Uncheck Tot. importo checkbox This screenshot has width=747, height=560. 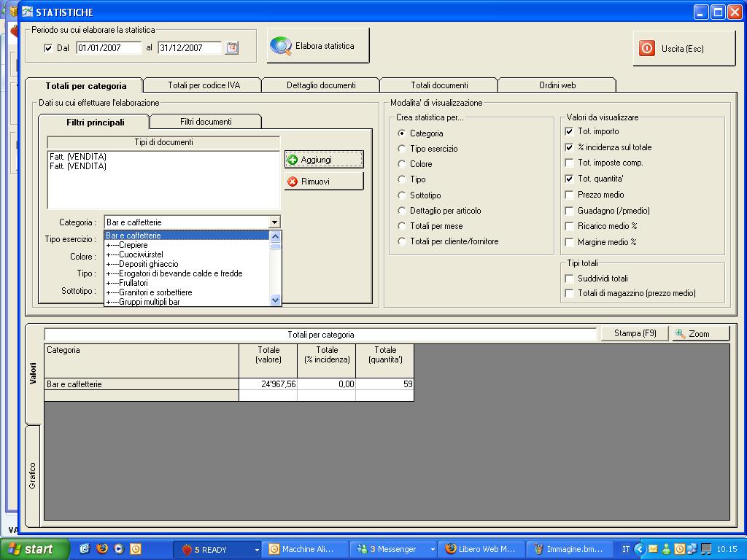pos(569,131)
